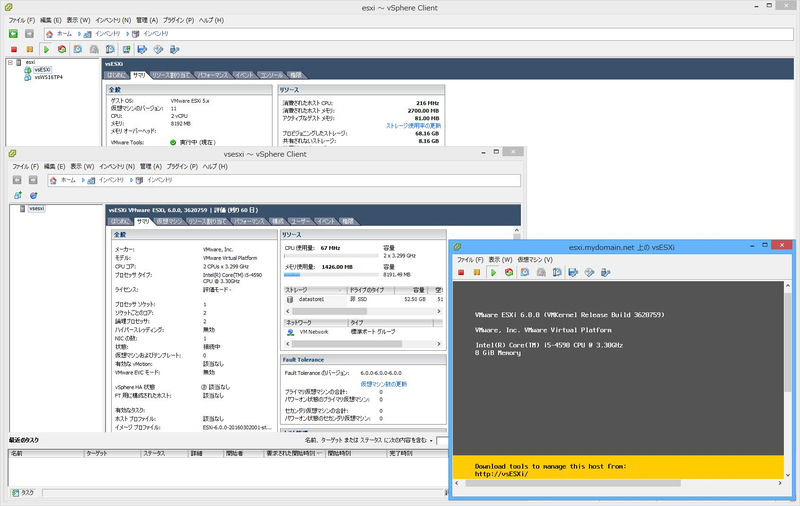Open snapshot manager icon in esxi window toolbar

pyautogui.click(x=110, y=49)
